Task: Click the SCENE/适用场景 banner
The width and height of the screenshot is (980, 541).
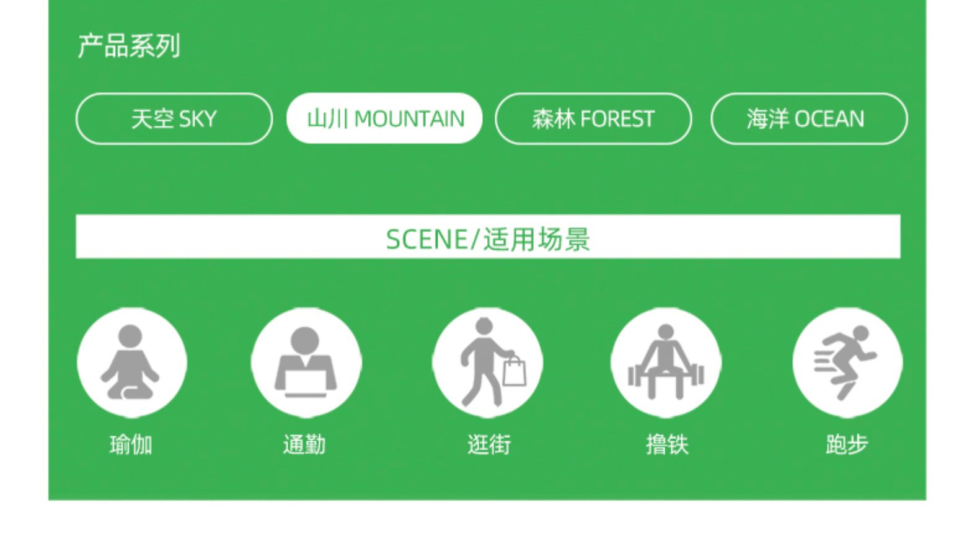Action: tap(488, 237)
